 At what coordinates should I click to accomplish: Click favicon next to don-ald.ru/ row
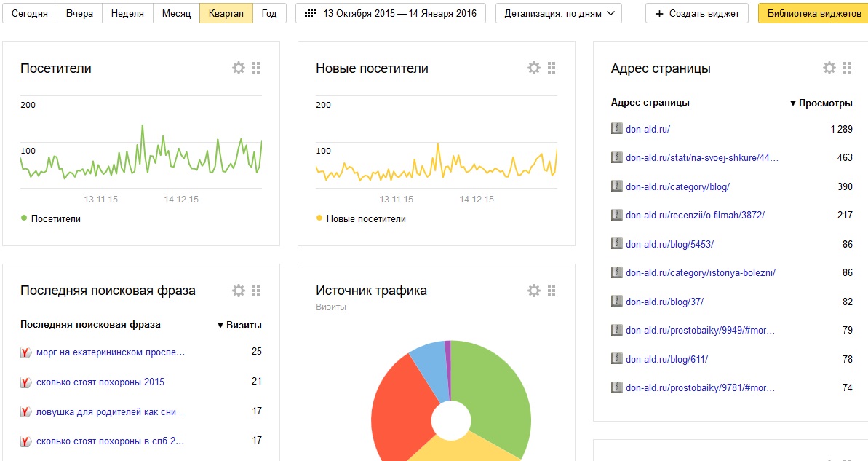(x=617, y=129)
